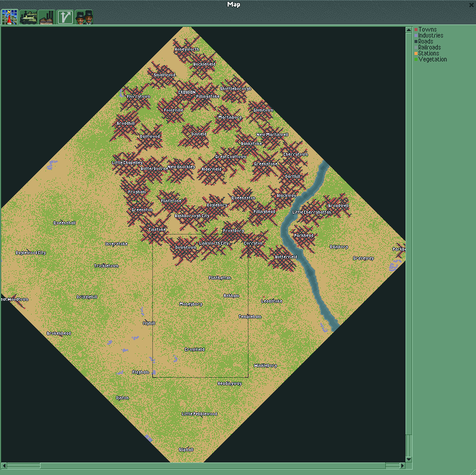476x475 pixels.
Task: Click the Queenshall town label
Action: (65, 223)
